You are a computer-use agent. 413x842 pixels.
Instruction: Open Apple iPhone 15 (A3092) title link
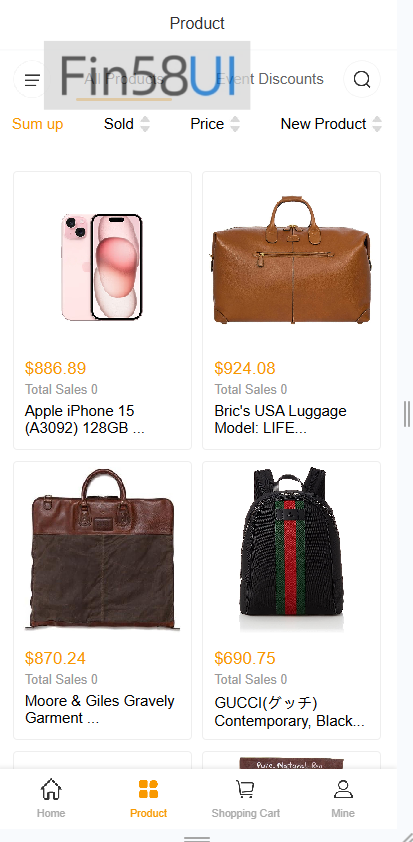click(x=85, y=419)
